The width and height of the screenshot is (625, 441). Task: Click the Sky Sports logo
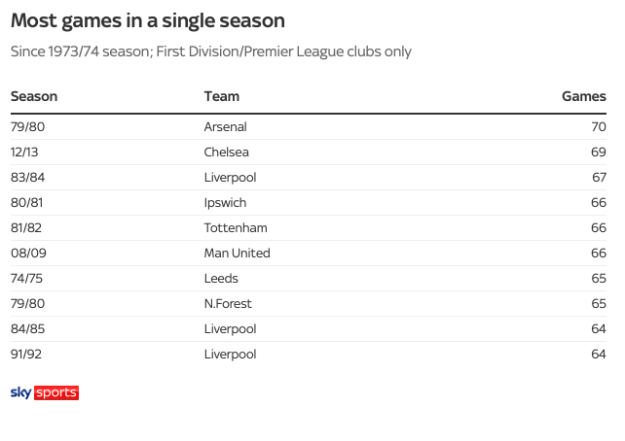coord(44,392)
